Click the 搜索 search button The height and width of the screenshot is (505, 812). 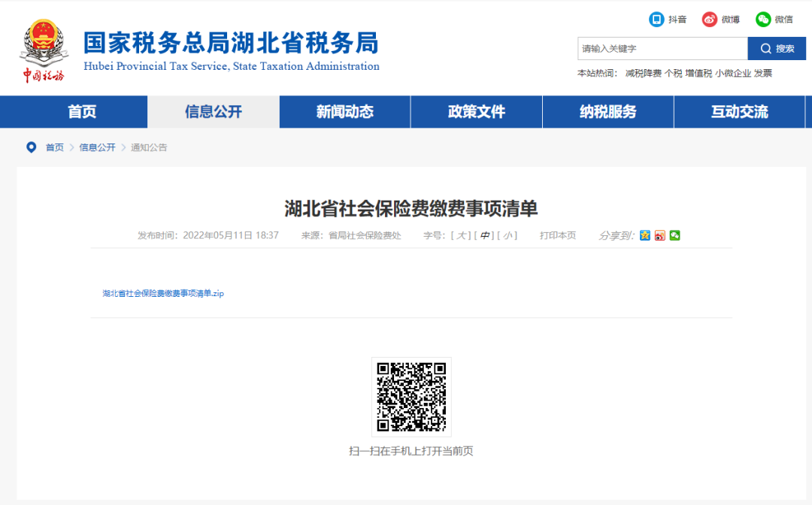[x=777, y=49]
